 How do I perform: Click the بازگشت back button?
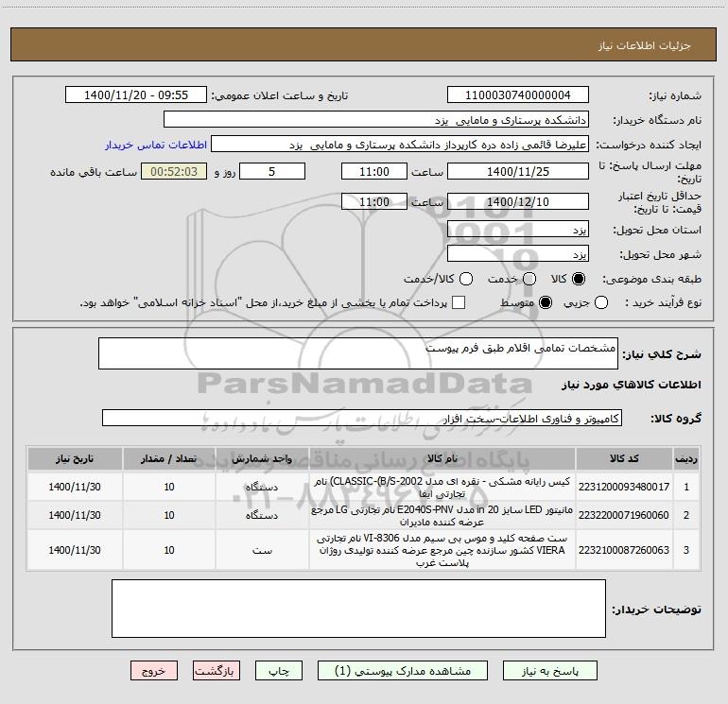point(217,671)
